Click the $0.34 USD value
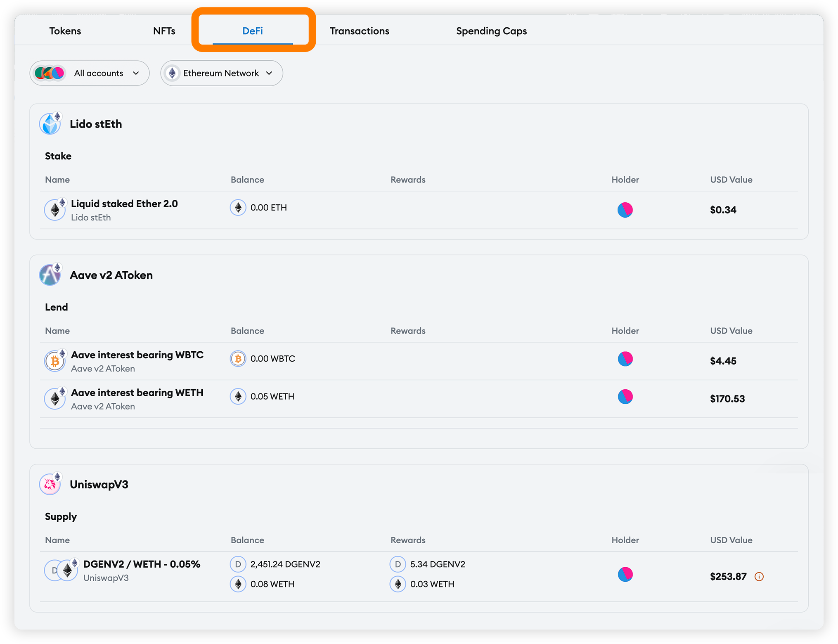 [723, 210]
